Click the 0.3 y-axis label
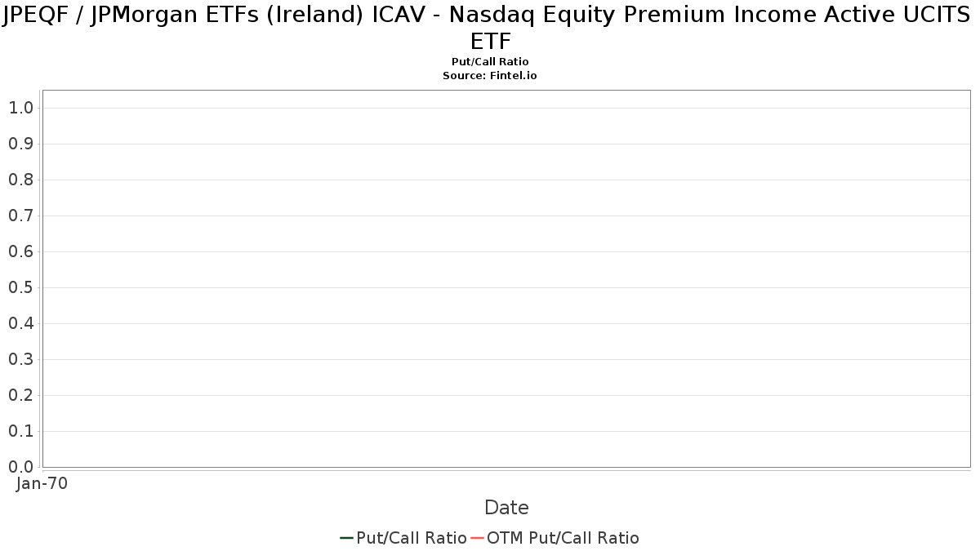Viewport: 980px width, 551px height. (x=20, y=359)
